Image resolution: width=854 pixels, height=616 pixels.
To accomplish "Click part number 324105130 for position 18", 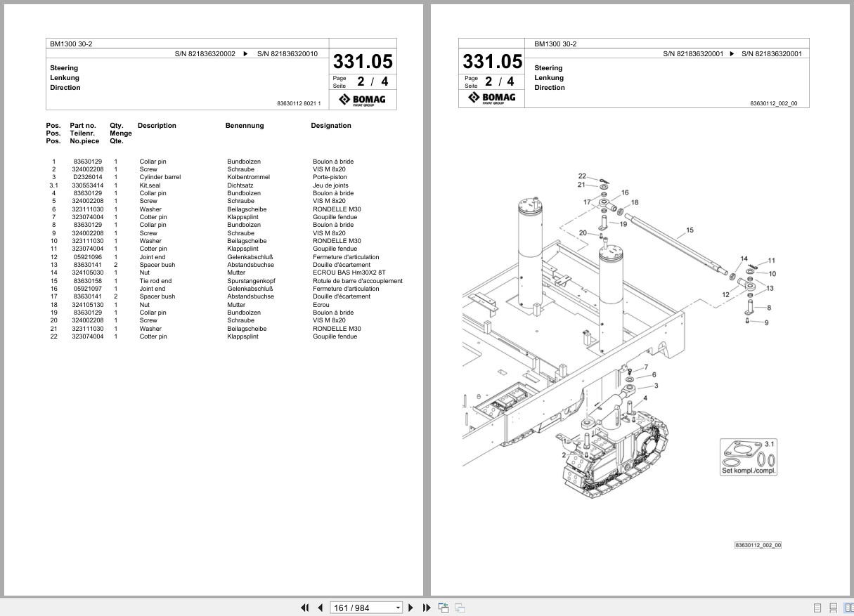I will tap(87, 305).
